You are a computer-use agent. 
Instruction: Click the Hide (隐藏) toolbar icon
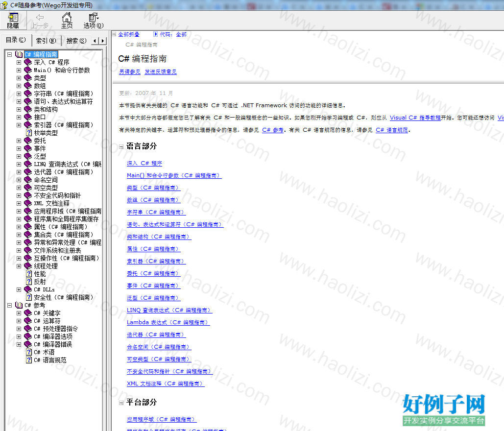pyautogui.click(x=13, y=21)
